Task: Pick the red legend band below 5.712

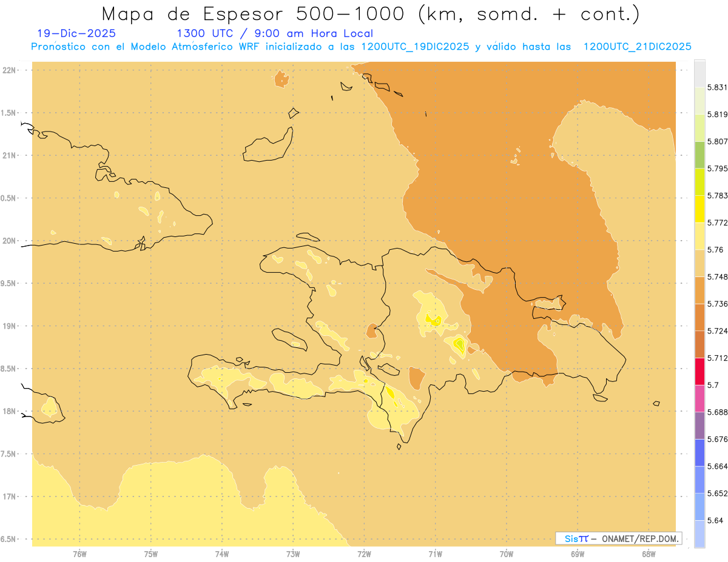Action: pos(699,371)
